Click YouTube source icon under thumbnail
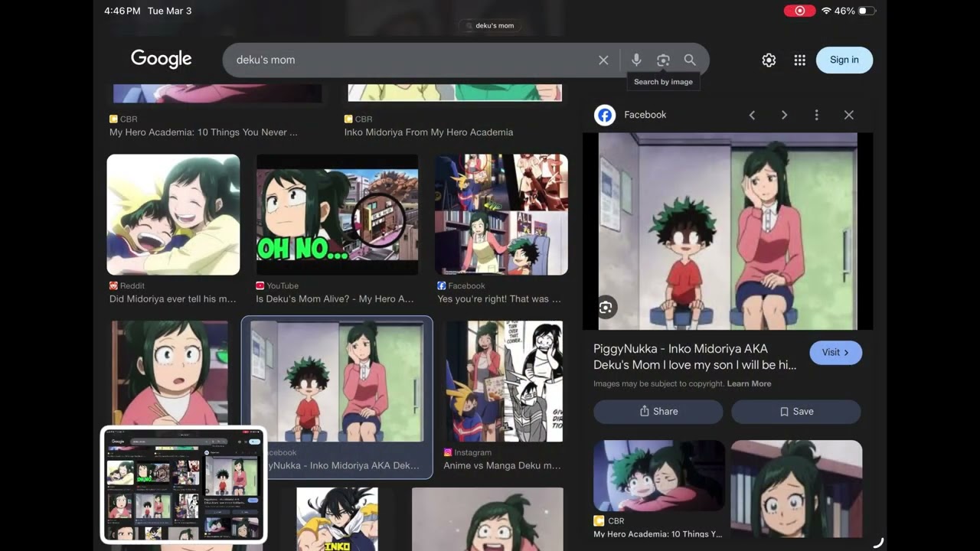The image size is (980, 551). pyautogui.click(x=260, y=285)
